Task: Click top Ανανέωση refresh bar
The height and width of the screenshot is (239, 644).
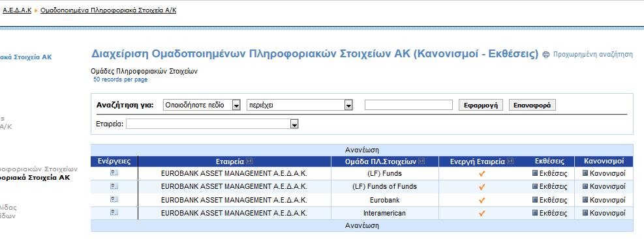Action: (x=362, y=150)
